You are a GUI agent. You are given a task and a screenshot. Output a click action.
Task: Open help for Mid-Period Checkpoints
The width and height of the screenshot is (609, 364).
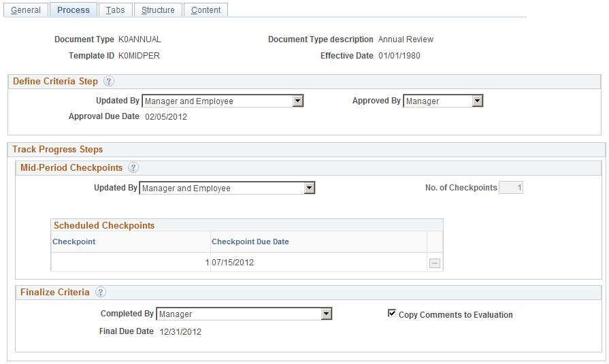click(x=133, y=167)
